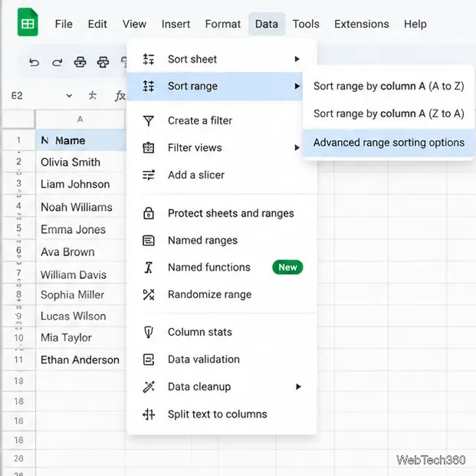Select Protect sheets and ranges entry
This screenshot has width=476, height=476.
tap(222, 213)
